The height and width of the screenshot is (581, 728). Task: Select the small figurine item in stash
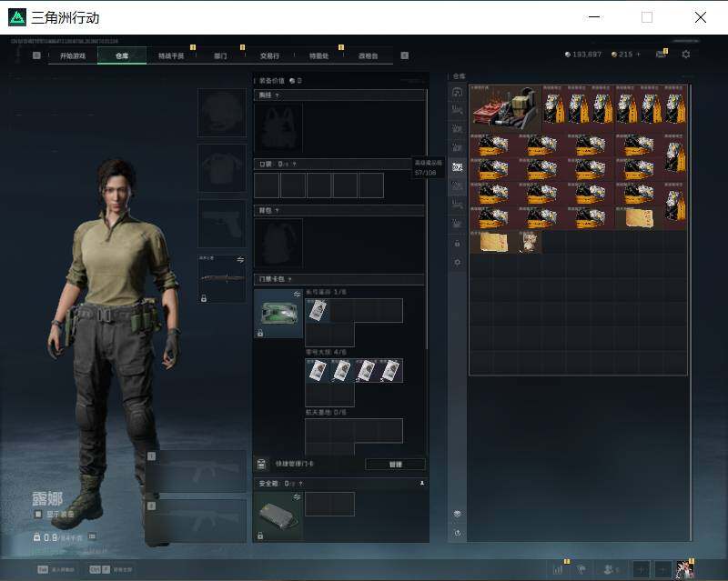(x=530, y=242)
